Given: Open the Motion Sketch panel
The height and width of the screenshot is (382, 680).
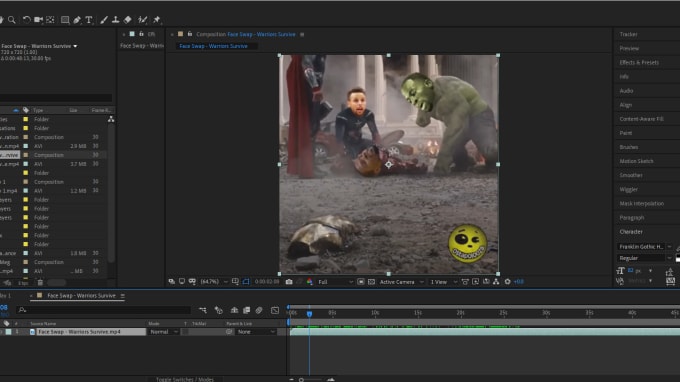Looking at the screenshot, I should [x=636, y=161].
